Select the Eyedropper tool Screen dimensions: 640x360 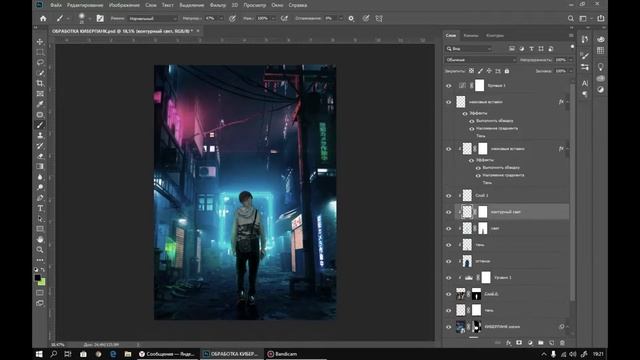40,104
